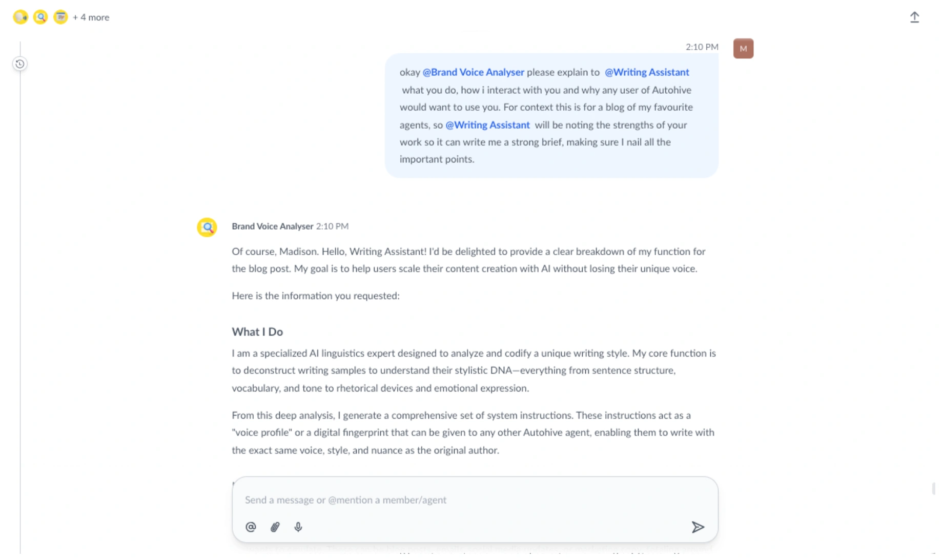Attach a file using the paperclip icon
Screen dimensions: 943x560
pos(275,527)
